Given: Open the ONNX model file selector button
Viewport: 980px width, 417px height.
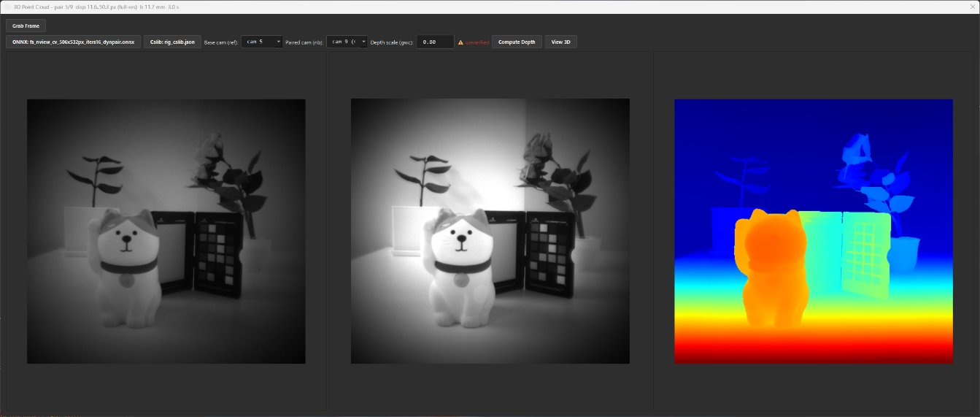Looking at the screenshot, I should pos(73,42).
